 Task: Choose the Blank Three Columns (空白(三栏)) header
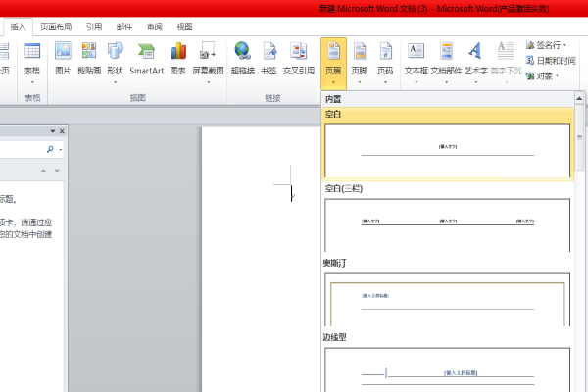(448, 225)
